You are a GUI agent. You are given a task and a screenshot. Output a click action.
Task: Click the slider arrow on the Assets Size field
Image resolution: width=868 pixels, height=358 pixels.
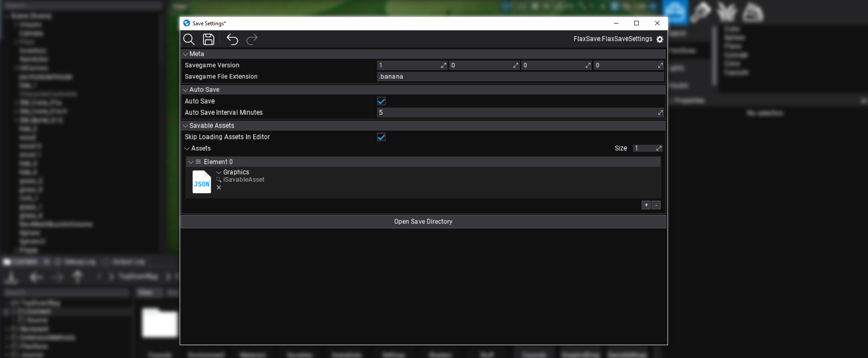659,148
